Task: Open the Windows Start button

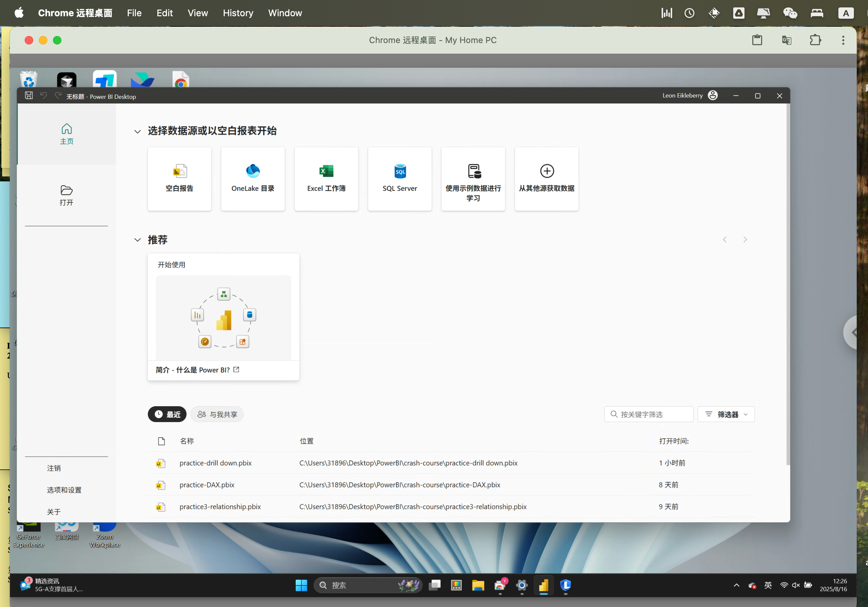Action: [x=301, y=585]
